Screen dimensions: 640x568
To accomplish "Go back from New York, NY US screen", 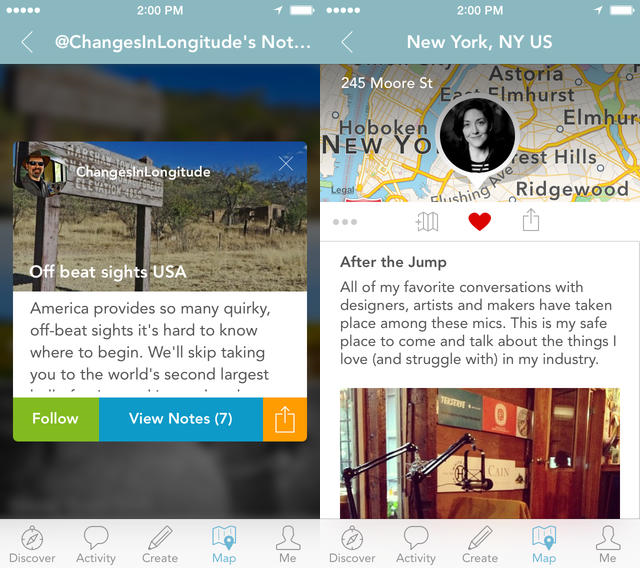I will click(x=347, y=42).
